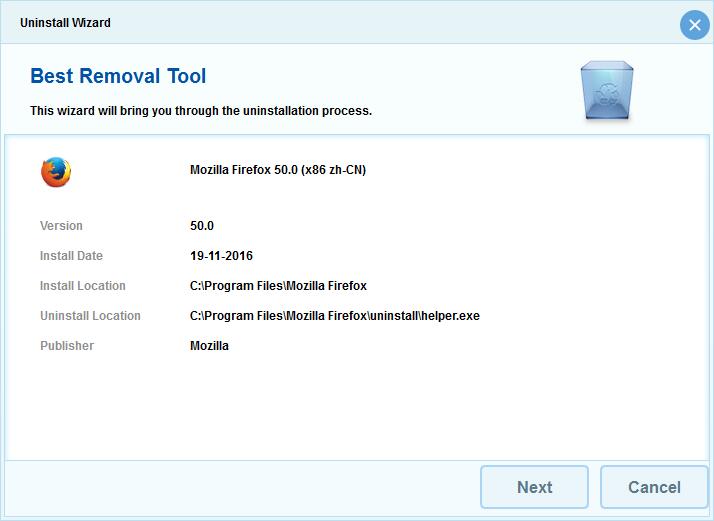Click the blue recycle bin icon
This screenshot has width=714, height=521.
(607, 90)
